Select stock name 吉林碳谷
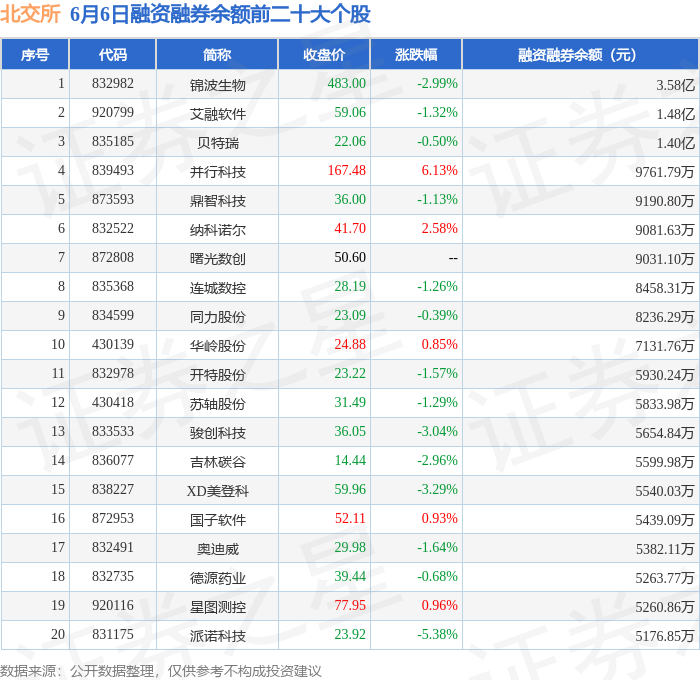 (x=217, y=462)
